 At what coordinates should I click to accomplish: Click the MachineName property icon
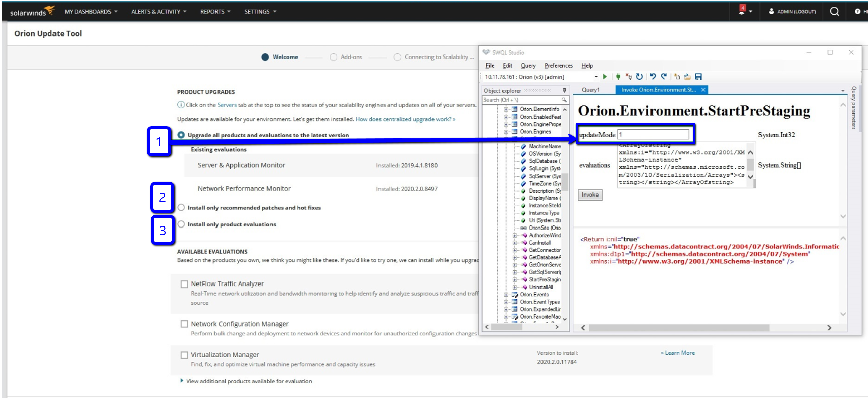pyautogui.click(x=524, y=147)
